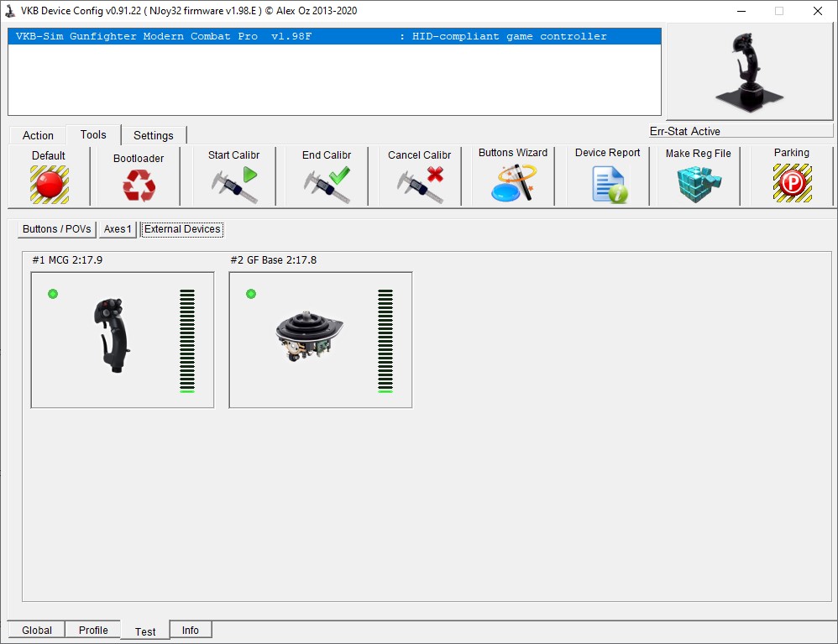The width and height of the screenshot is (838, 644).
Task: Abort calibration with Cancel Calibr icon
Action: point(420,185)
